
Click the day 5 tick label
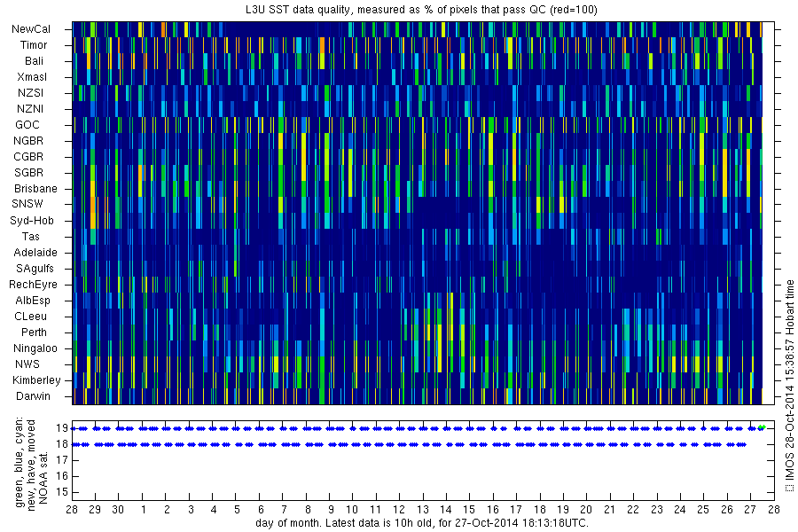tap(237, 510)
